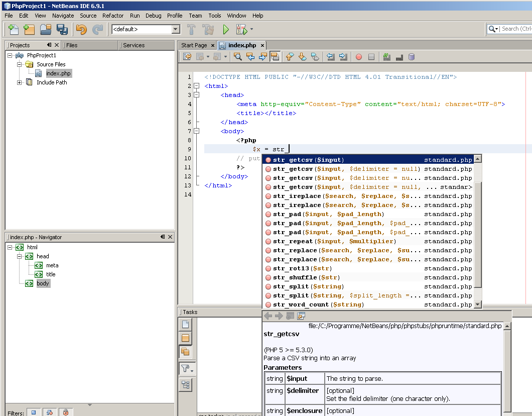Click the Clean and Build icon
The image size is (532, 416).
[208, 30]
